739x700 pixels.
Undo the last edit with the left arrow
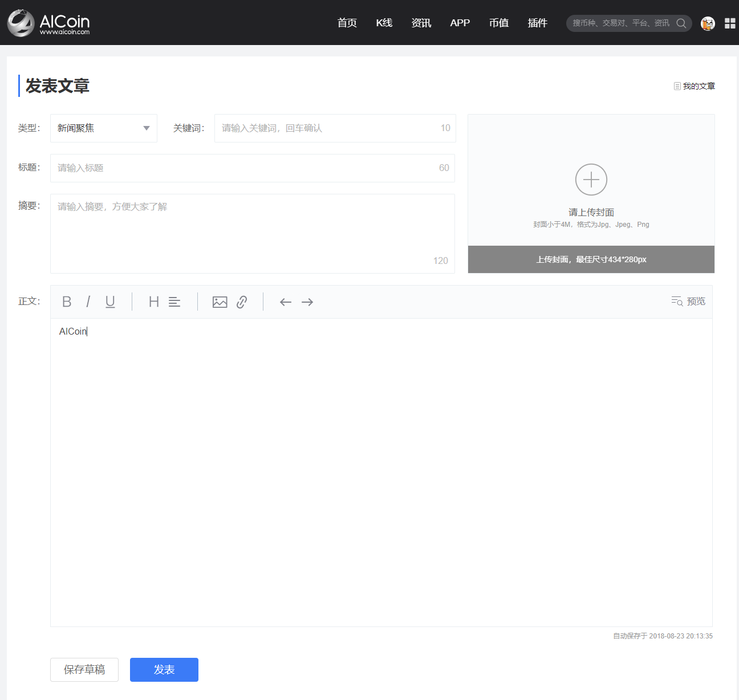pos(285,302)
